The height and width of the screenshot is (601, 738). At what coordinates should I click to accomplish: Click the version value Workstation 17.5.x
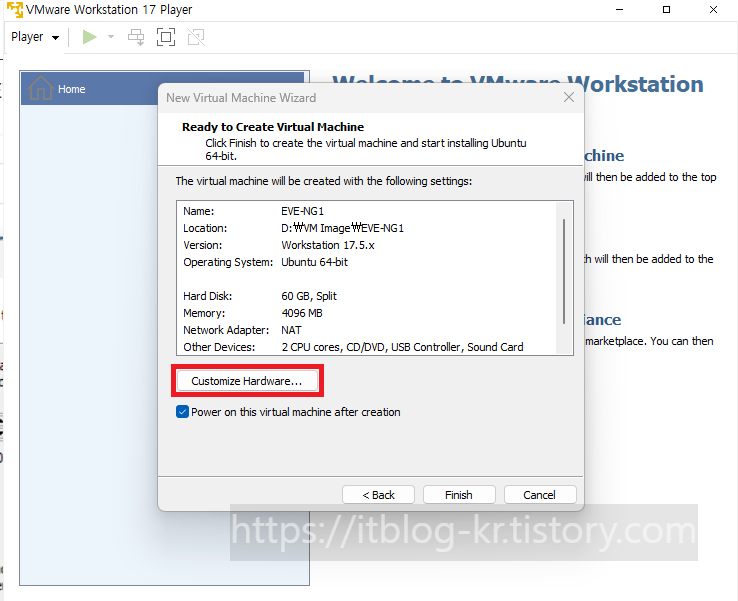tap(328, 245)
